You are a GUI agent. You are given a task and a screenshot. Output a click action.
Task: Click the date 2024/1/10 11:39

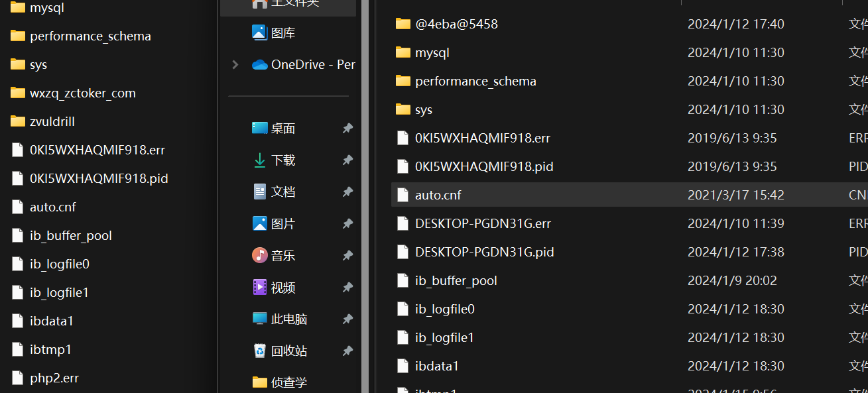click(736, 223)
